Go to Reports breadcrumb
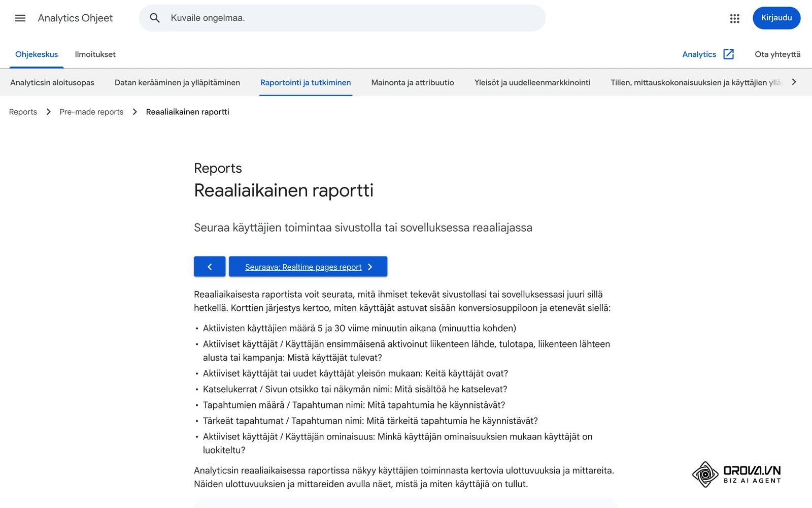 [x=23, y=112]
